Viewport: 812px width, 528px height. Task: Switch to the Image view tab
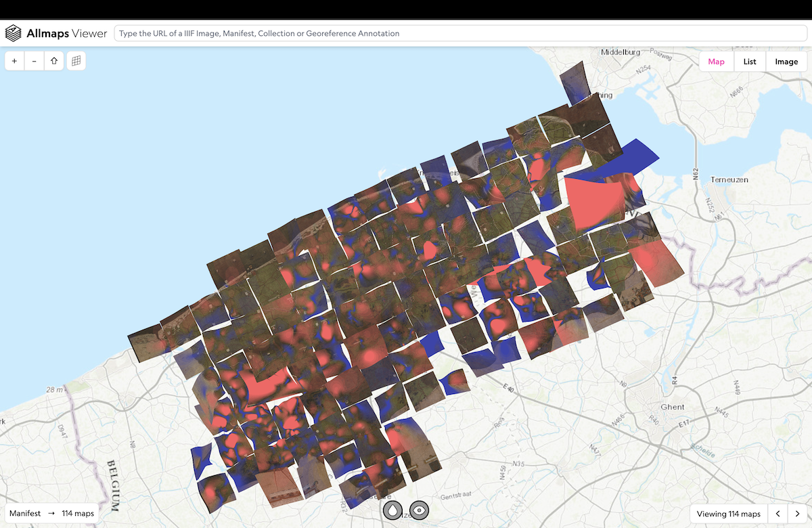pos(786,62)
